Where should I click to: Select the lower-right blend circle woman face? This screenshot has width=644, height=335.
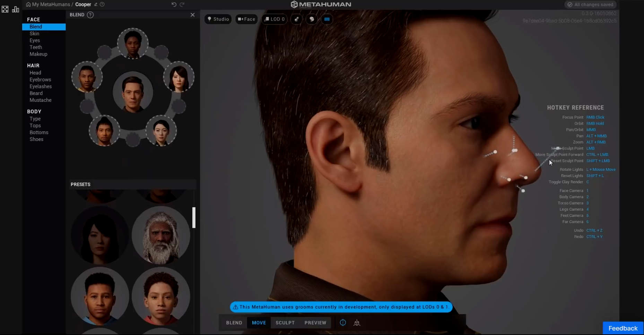coord(161,131)
